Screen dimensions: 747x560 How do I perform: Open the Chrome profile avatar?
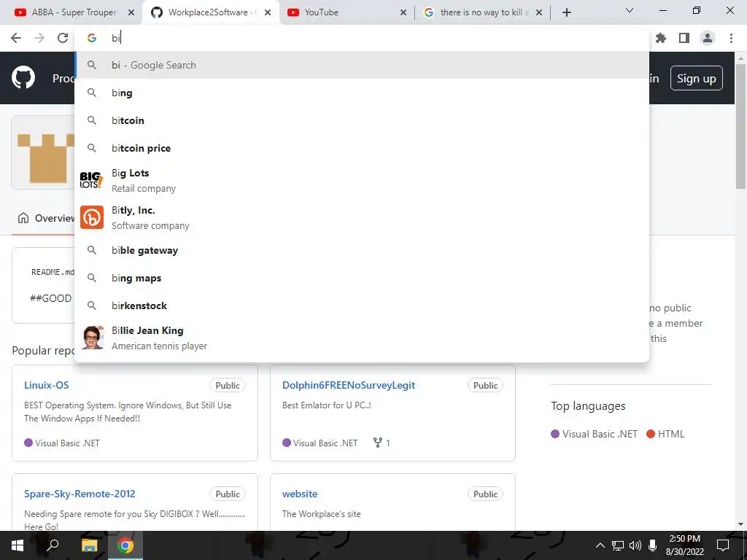[708, 38]
